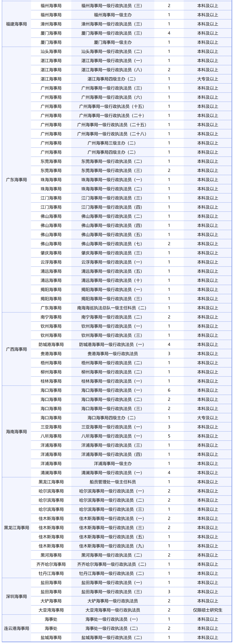Screen dimensions: 234x644
Task: Click count 5 in 八所海事局 row
Action: click(x=169, y=436)
